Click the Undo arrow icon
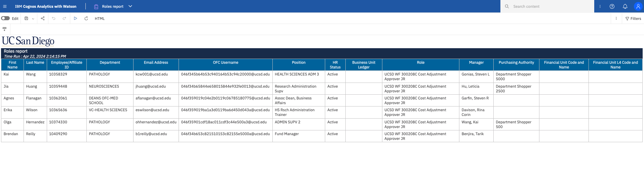This screenshot has height=184, width=644. tap(53, 19)
